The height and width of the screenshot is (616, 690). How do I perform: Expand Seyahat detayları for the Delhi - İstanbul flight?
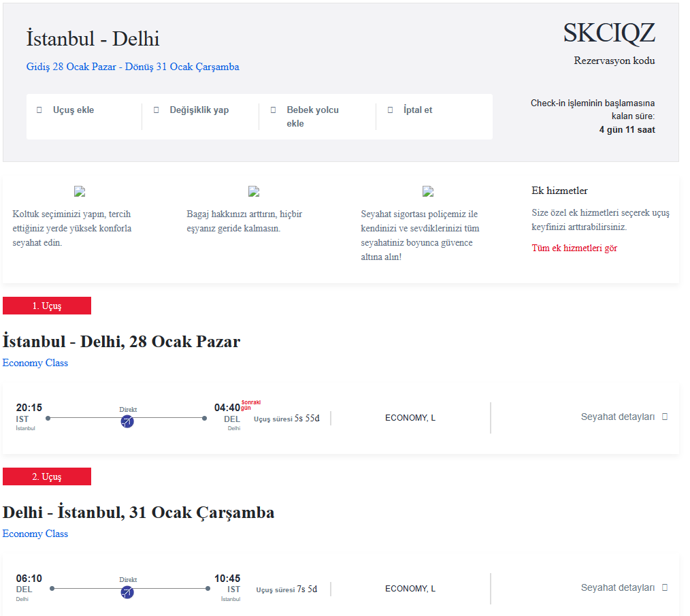click(624, 587)
